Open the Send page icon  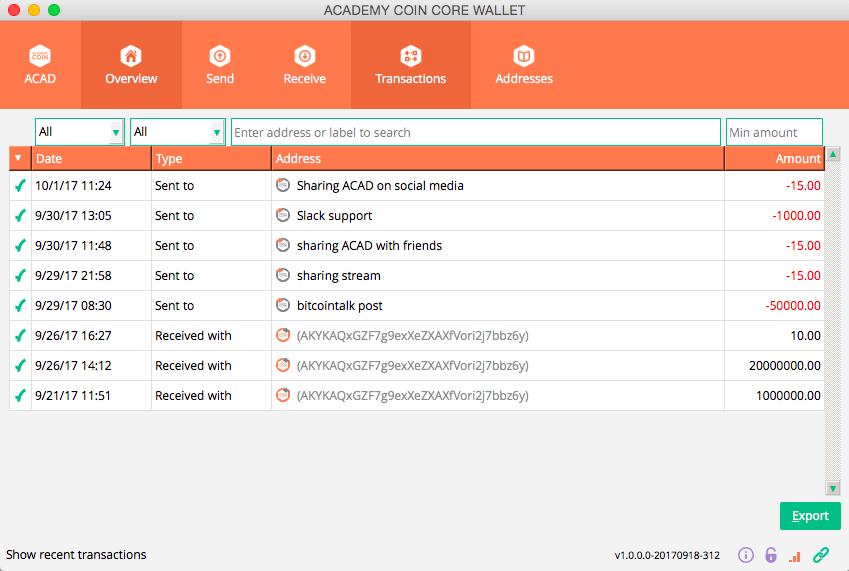[x=220, y=56]
